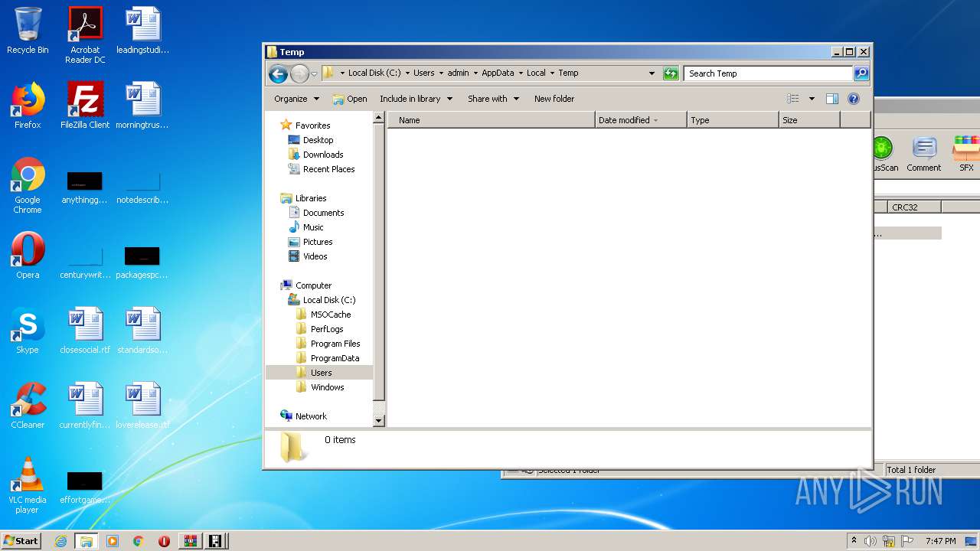This screenshot has width=980, height=551.
Task: Open recent pages dropdown next to Forward
Action: click(314, 74)
